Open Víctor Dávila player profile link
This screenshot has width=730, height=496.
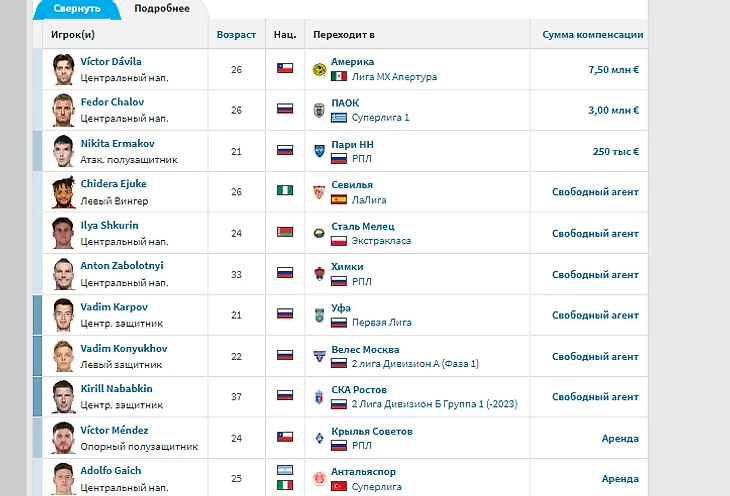(111, 62)
